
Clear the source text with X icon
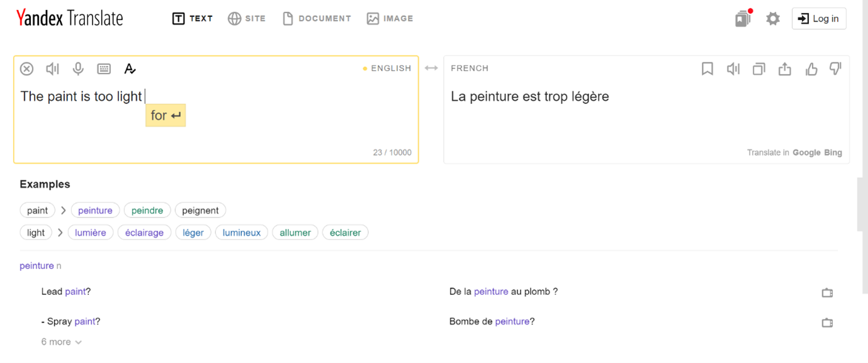[26, 69]
